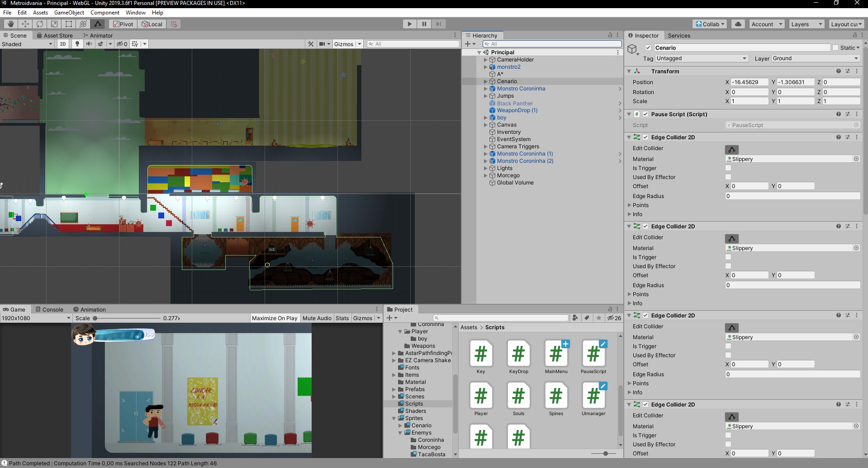The width and height of the screenshot is (868, 468).
Task: Expand Points of first Edge Collider
Action: (629, 205)
